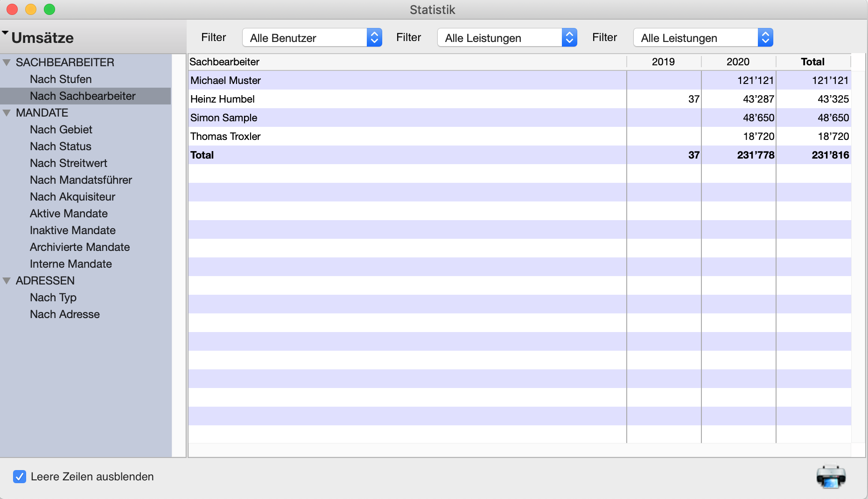Viewport: 868px width, 499px height.
Task: Collapse the ADRESSEN tree group
Action: [7, 281]
